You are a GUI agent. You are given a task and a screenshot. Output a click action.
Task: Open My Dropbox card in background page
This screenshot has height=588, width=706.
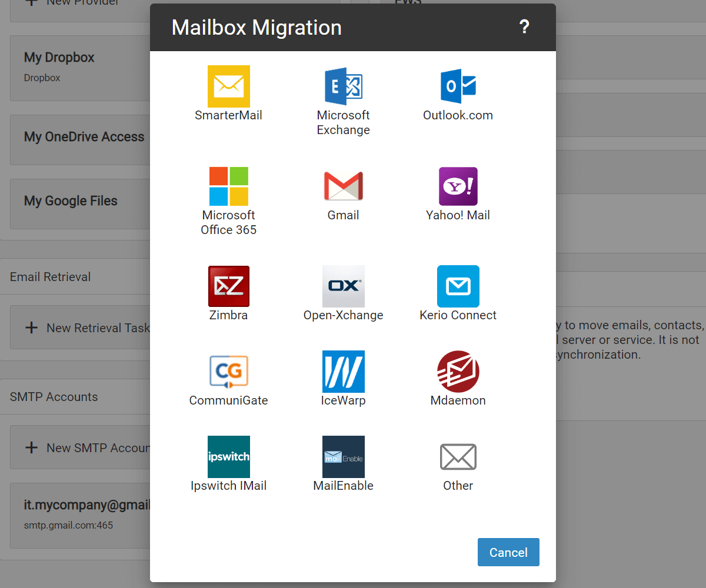pyautogui.click(x=80, y=68)
